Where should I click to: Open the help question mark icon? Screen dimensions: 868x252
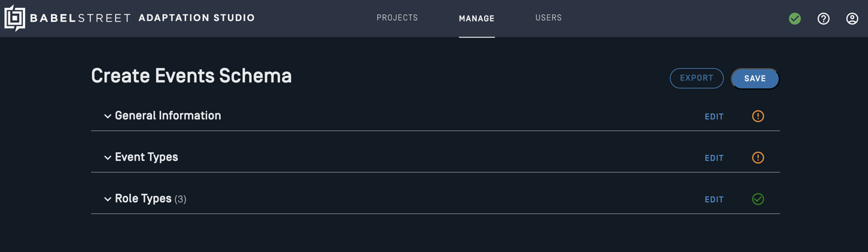point(824,19)
